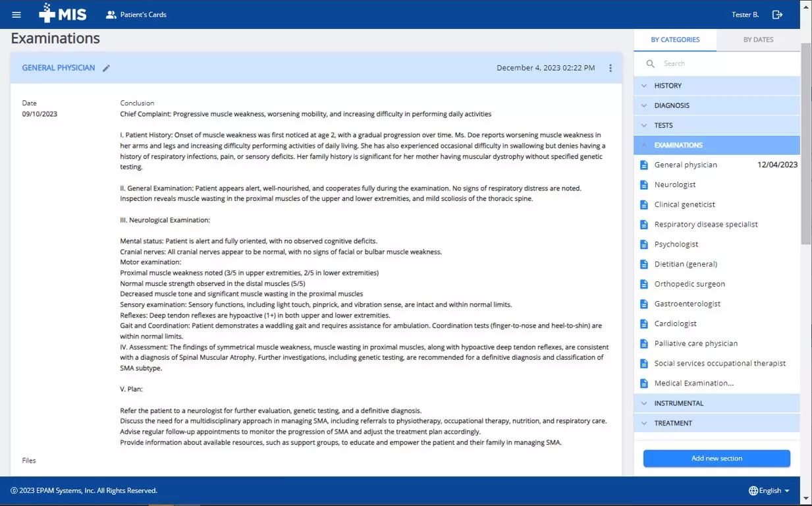Viewport: 812px width, 506px height.
Task: Open the Dietitian (general) entry
Action: (686, 264)
